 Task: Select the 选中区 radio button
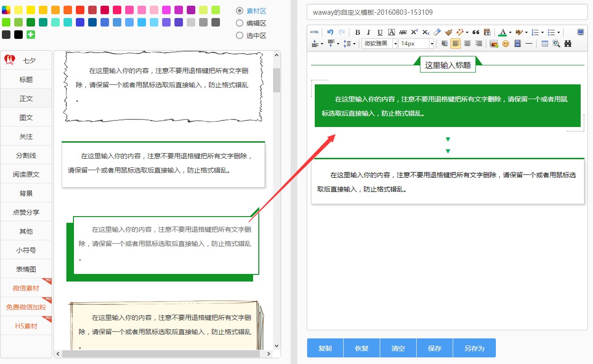pos(239,36)
